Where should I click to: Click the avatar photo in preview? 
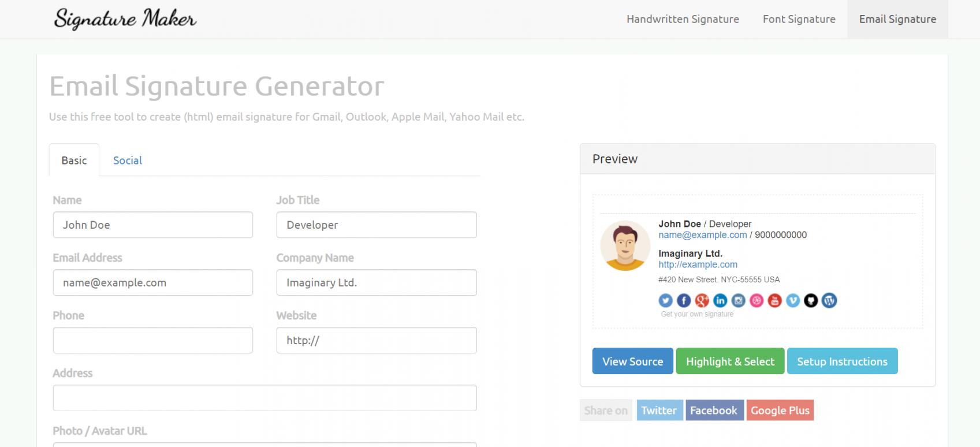click(x=625, y=245)
